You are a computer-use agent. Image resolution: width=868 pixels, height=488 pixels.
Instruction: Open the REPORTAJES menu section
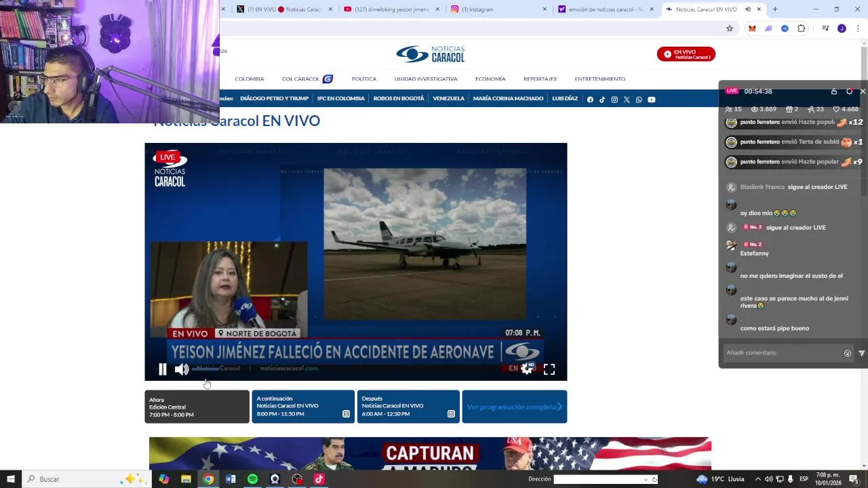point(540,79)
